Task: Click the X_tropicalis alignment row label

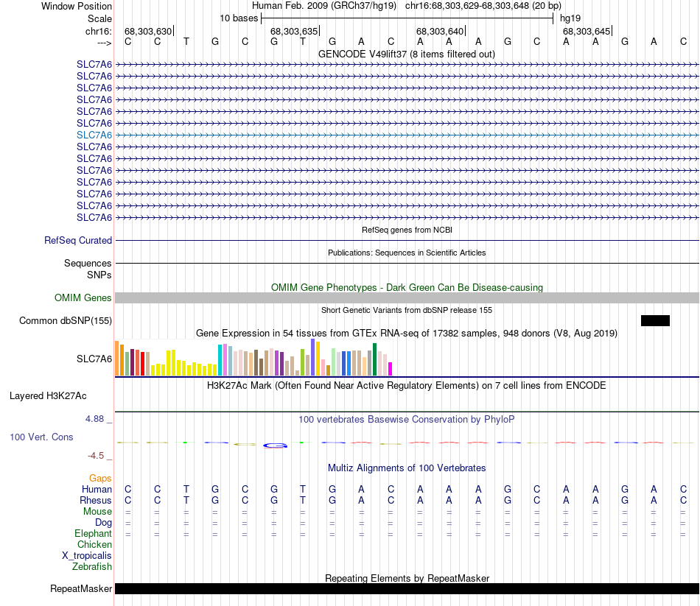Action: pos(87,556)
